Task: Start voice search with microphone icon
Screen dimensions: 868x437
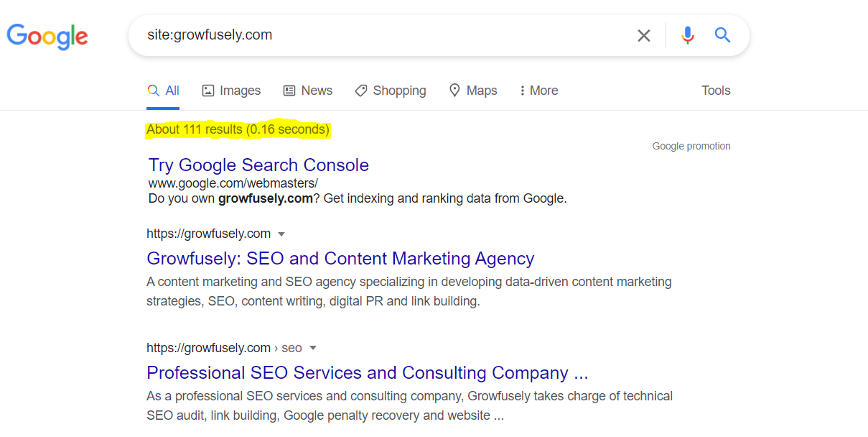Action: (x=688, y=35)
